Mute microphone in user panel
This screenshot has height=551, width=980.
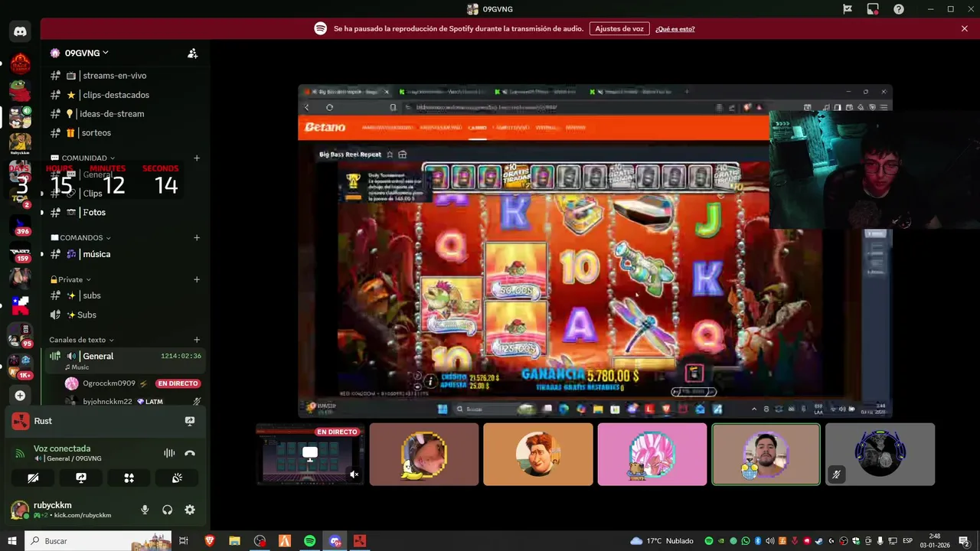[x=145, y=510]
